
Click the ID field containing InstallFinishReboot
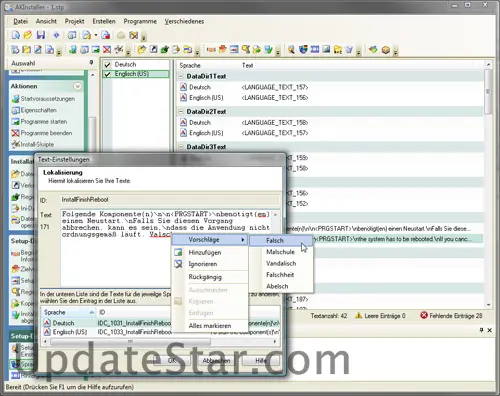170,200
